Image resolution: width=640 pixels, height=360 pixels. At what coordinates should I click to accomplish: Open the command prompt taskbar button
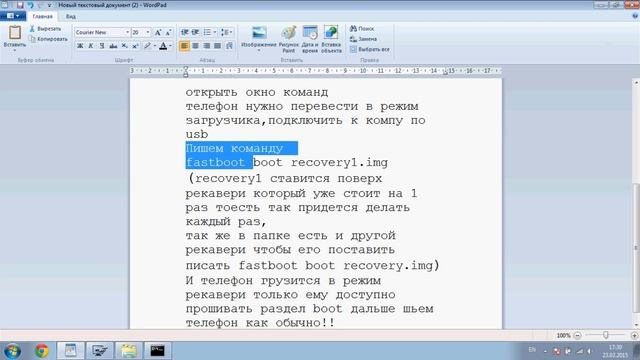(157, 351)
